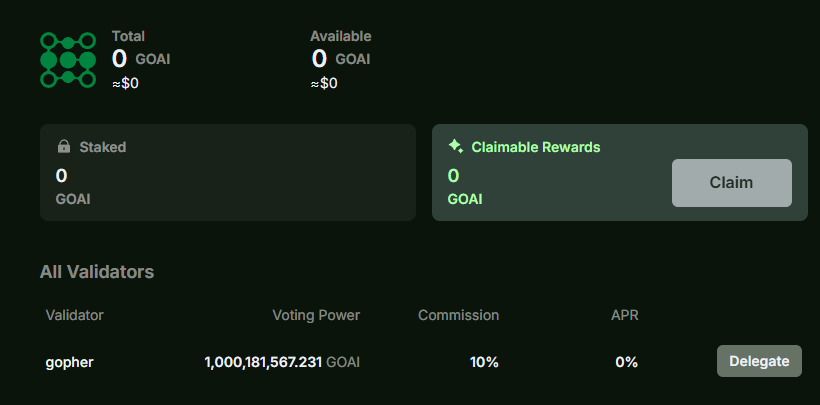Click the Commission column header
This screenshot has width=820, height=405.
click(458, 315)
